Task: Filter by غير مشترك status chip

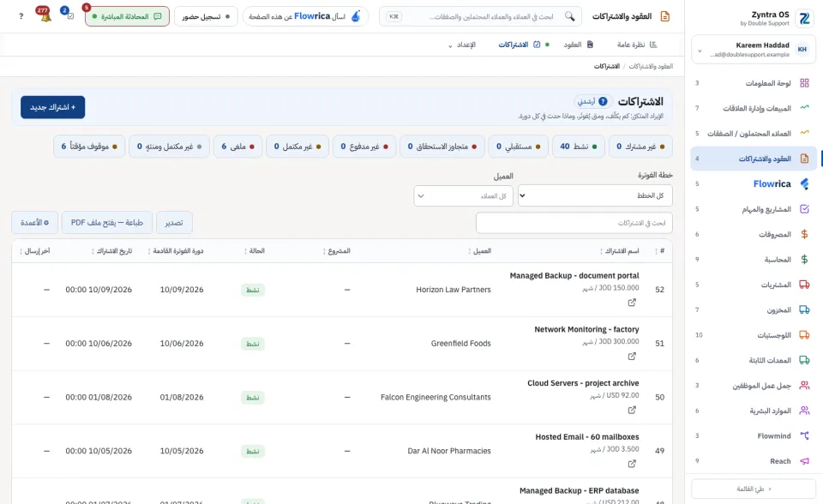Action: point(640,147)
